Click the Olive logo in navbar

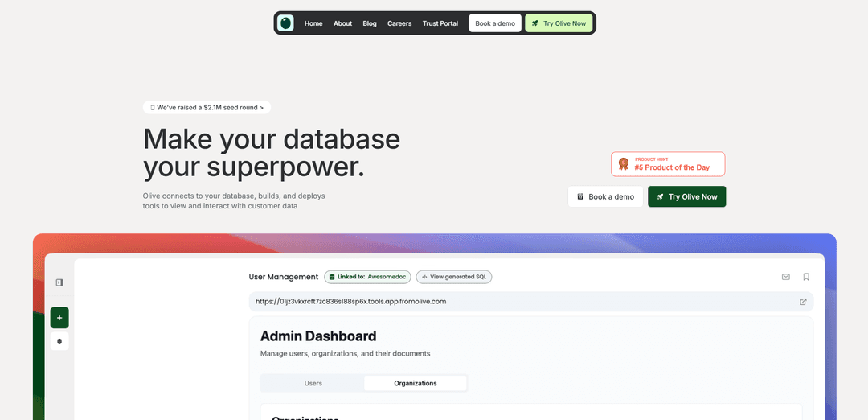click(285, 23)
